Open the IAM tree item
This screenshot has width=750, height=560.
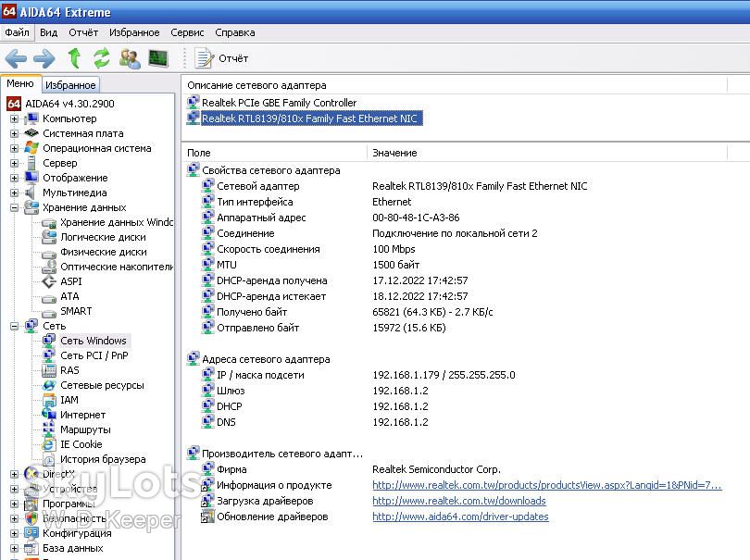[69, 400]
